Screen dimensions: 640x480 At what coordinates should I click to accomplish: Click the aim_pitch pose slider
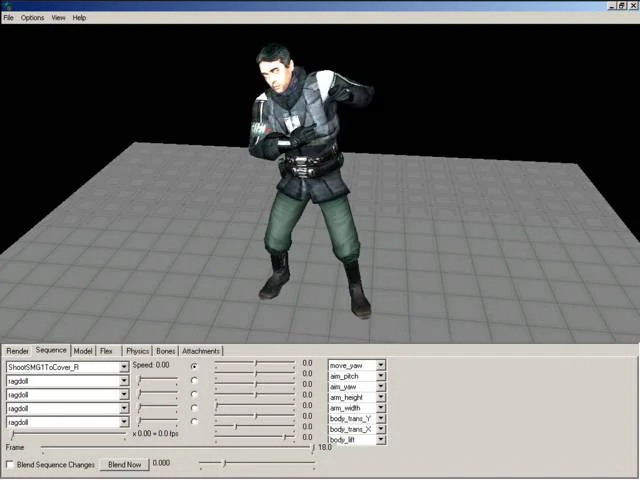[255, 373]
